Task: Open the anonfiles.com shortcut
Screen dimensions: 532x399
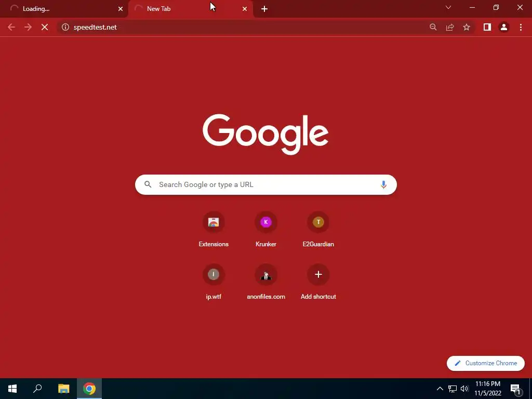Action: coord(266,282)
